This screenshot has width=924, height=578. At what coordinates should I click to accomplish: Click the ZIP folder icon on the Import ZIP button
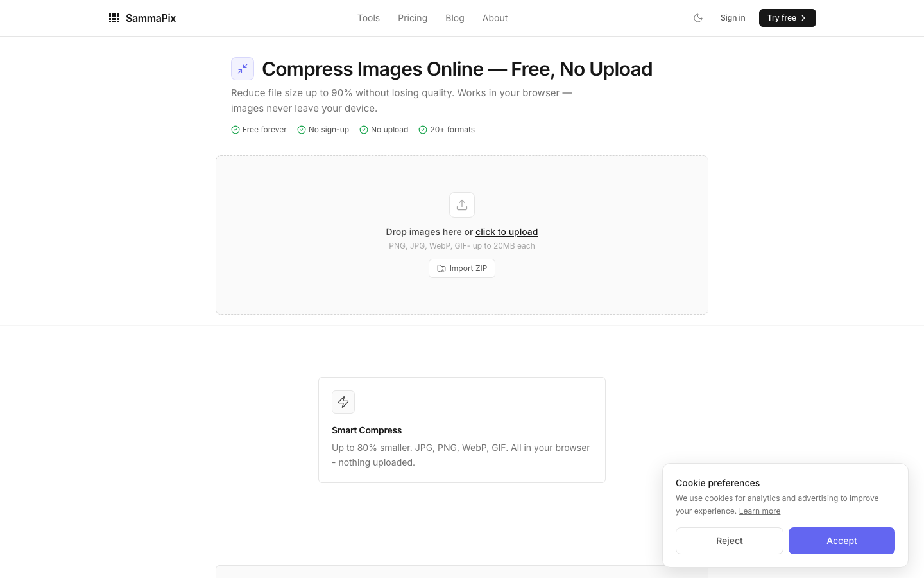[x=441, y=268]
